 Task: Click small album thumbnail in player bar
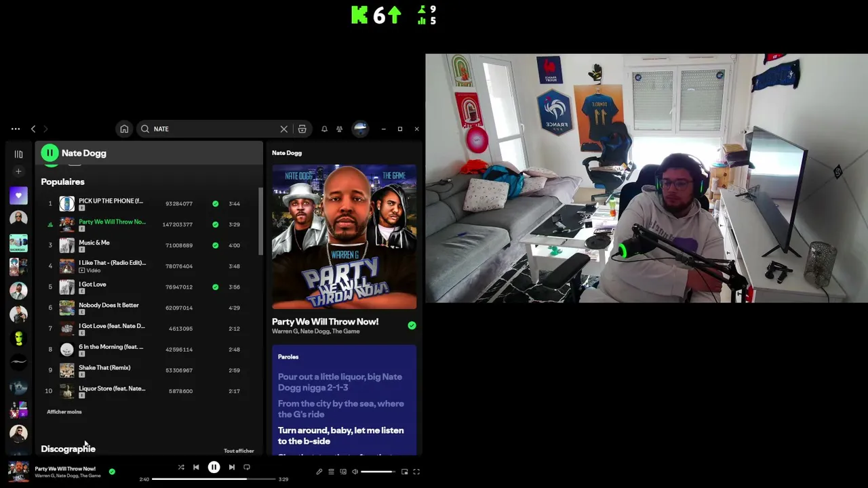click(x=18, y=472)
